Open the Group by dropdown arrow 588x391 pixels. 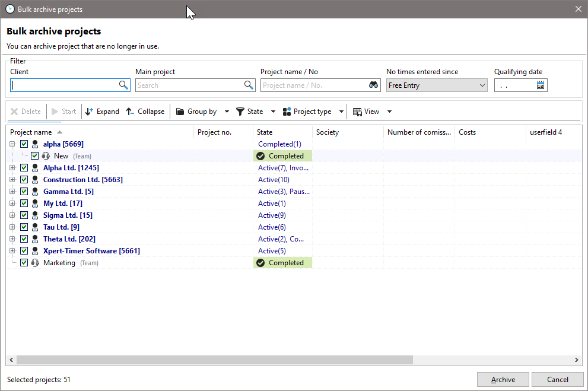pyautogui.click(x=227, y=112)
